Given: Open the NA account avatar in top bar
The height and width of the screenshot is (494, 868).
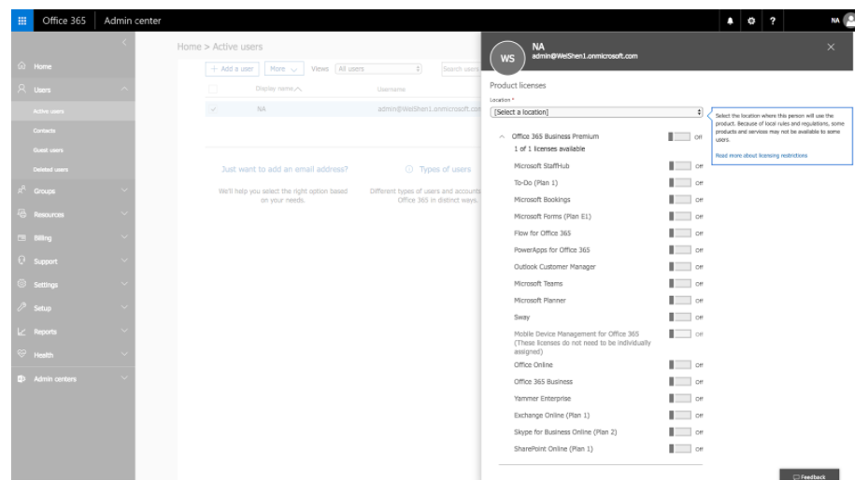Looking at the screenshot, I should 849,21.
